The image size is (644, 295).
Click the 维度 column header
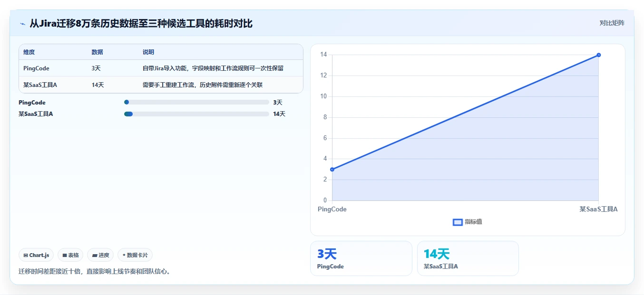pyautogui.click(x=29, y=52)
